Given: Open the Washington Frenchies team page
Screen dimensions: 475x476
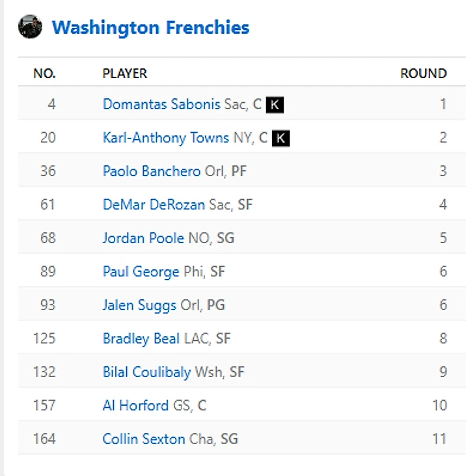Looking at the screenshot, I should pos(151,27).
